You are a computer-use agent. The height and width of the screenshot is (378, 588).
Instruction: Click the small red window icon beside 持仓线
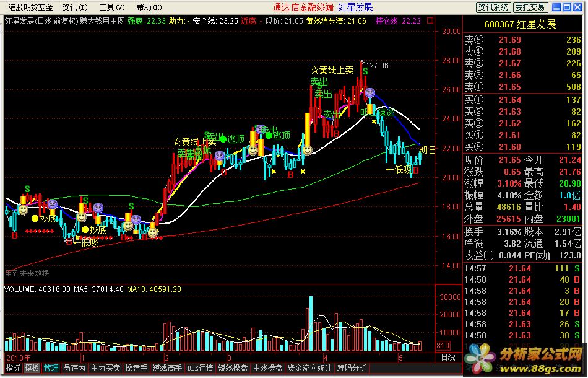[430, 20]
